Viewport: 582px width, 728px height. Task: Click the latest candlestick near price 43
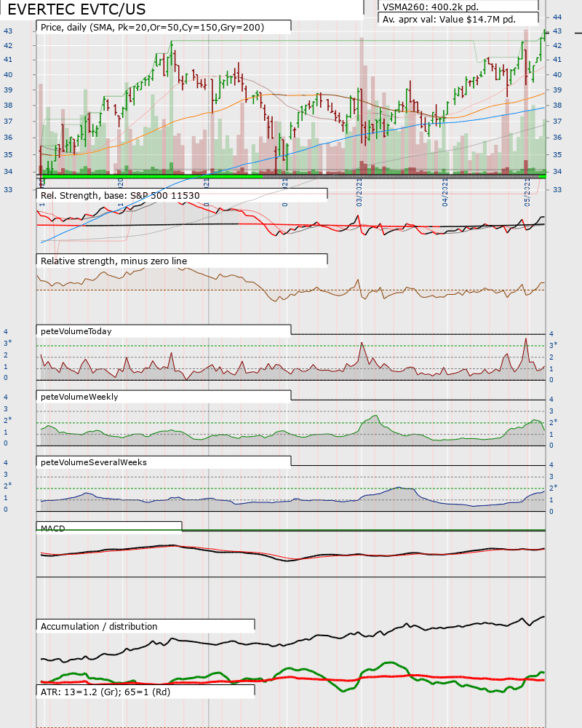click(544, 35)
